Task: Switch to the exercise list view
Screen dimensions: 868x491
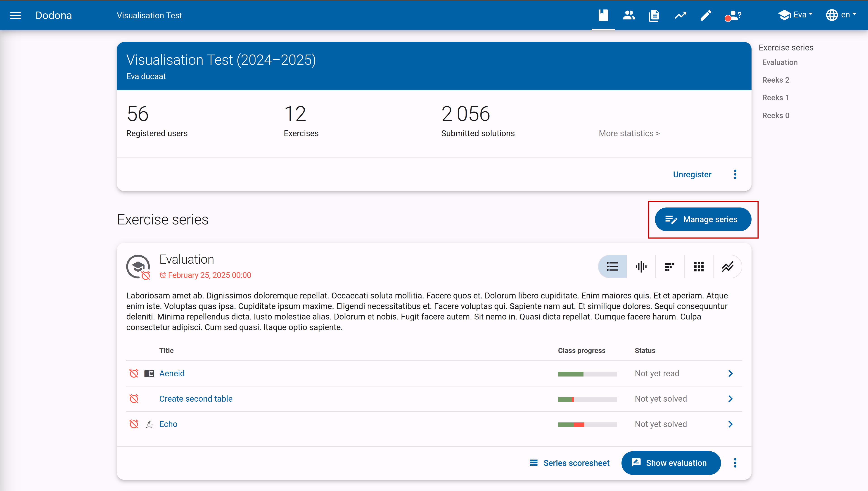Action: [x=612, y=266]
